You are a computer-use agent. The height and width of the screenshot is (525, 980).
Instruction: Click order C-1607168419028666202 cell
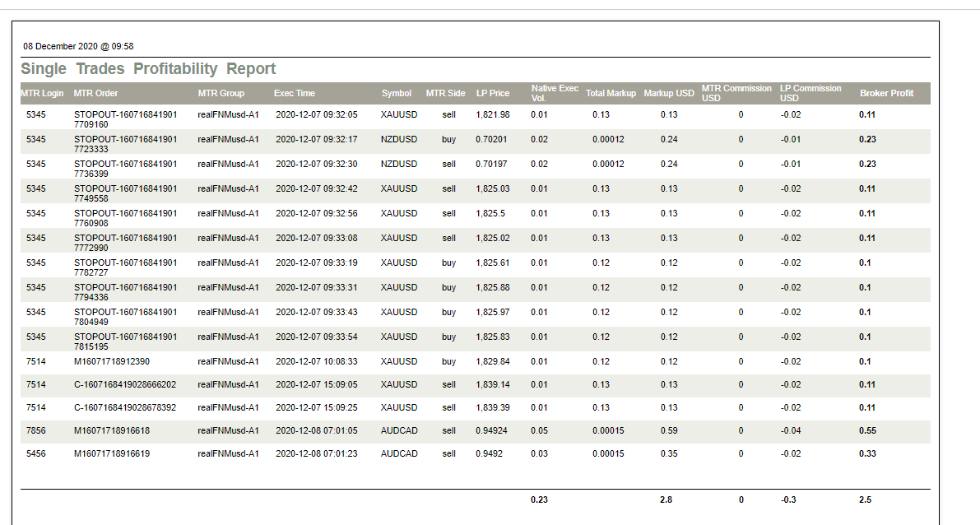click(x=125, y=384)
